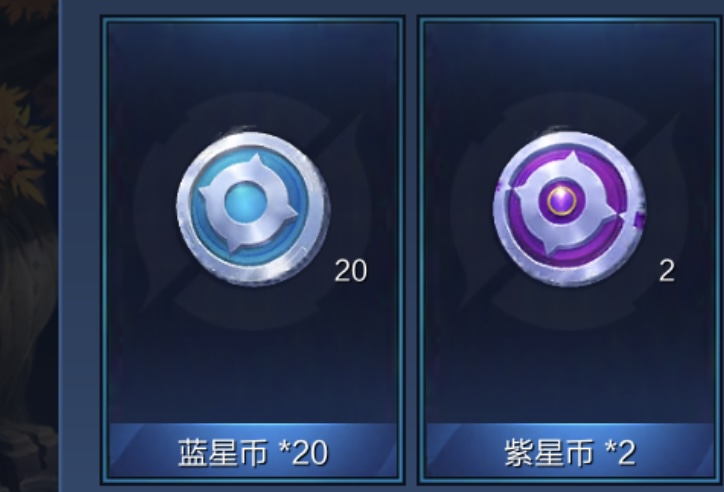
Task: Select the blue star coin icon
Action: (253, 208)
